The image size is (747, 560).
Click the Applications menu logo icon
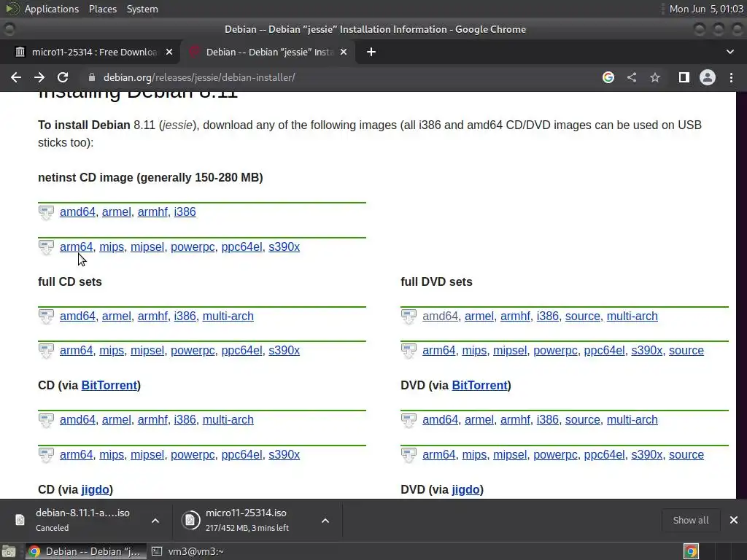12,9
